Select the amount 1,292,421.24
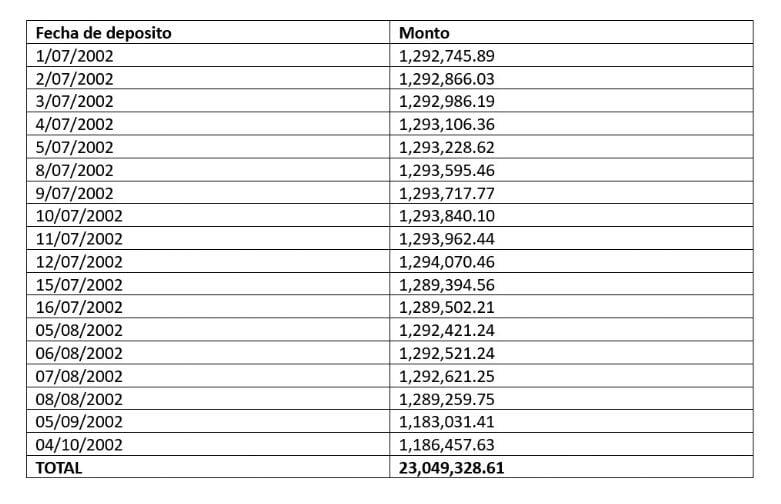The height and width of the screenshot is (504, 781). pyautogui.click(x=447, y=330)
